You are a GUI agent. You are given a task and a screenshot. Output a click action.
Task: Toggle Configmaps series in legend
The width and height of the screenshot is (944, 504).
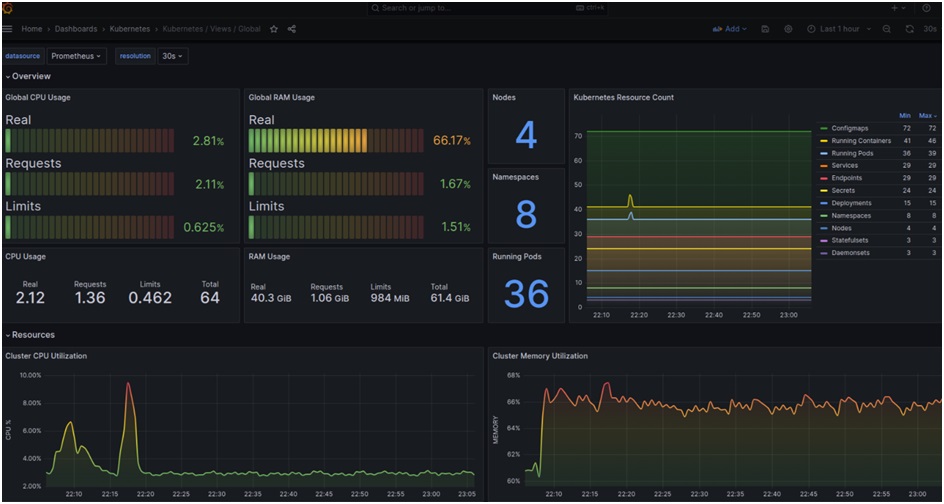pos(849,129)
